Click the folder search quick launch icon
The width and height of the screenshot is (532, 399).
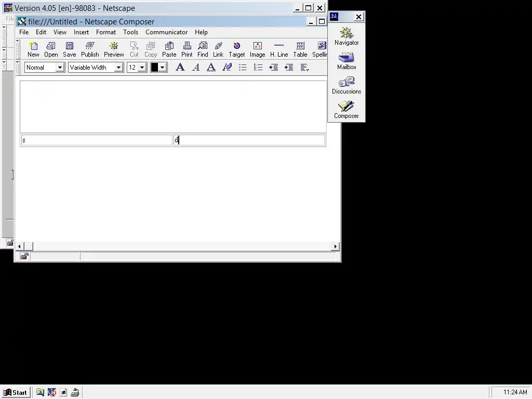[x=40, y=392]
